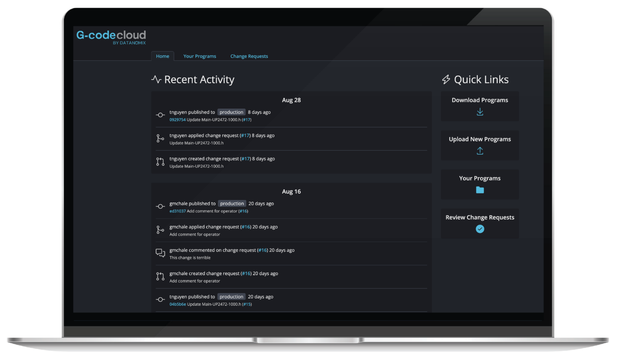Select the Home tab
This screenshot has width=617, height=364.
click(x=163, y=56)
